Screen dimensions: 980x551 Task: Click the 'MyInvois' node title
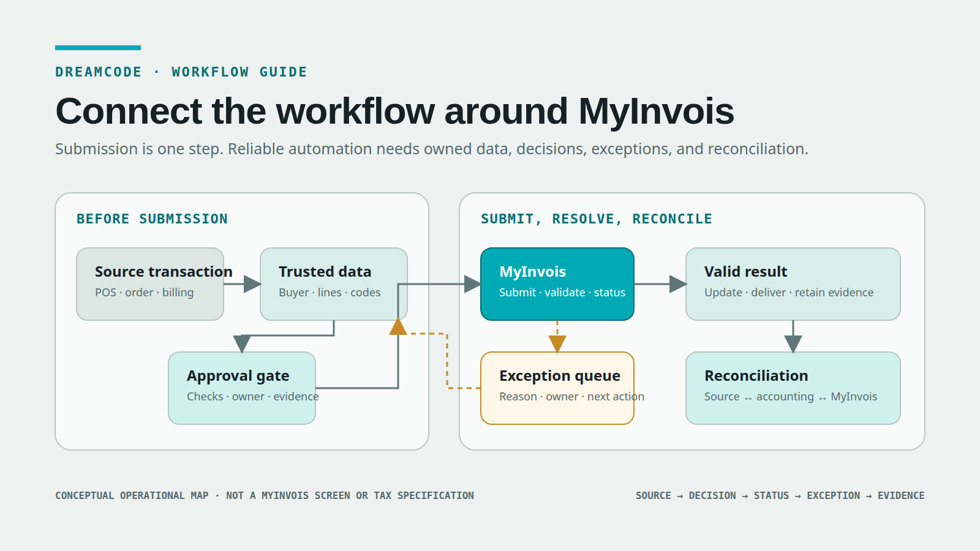pyautogui.click(x=532, y=272)
